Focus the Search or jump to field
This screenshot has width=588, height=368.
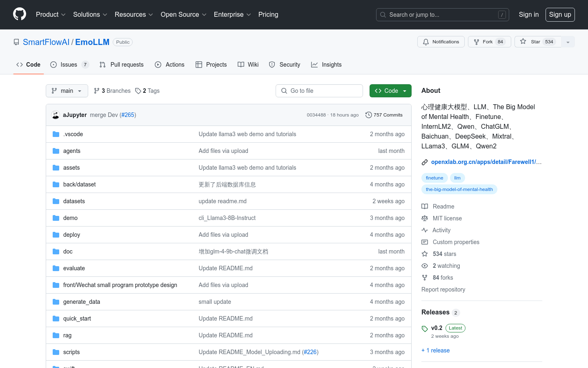(443, 15)
